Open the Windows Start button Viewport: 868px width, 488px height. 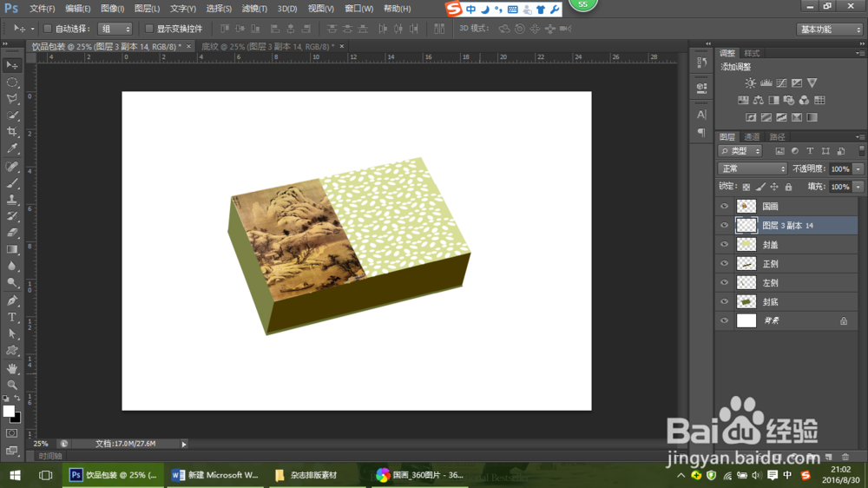tap(15, 475)
